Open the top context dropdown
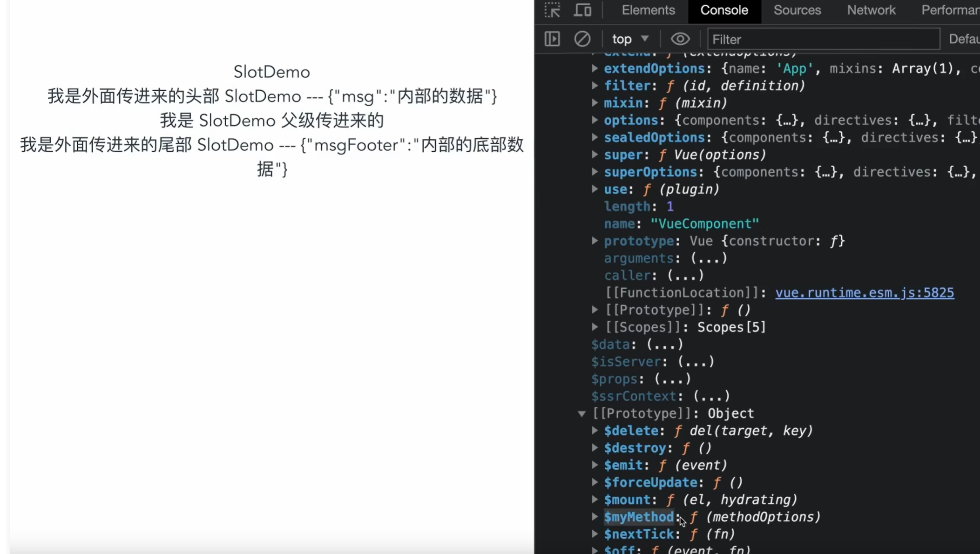 630,39
